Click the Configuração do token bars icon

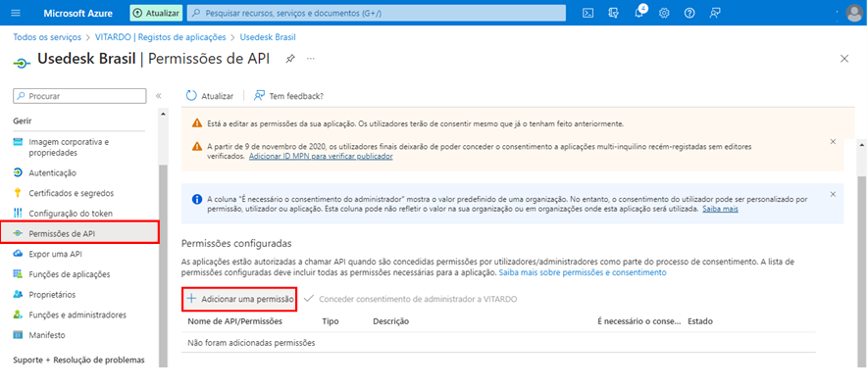pyautogui.click(x=18, y=214)
